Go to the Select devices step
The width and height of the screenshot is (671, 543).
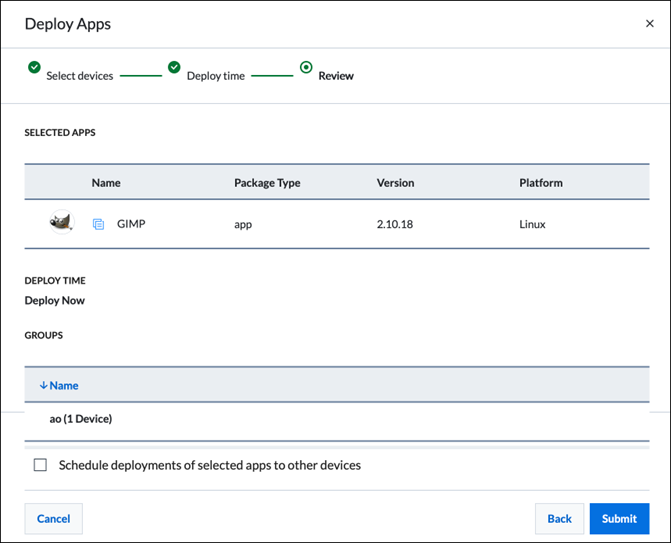pos(79,76)
